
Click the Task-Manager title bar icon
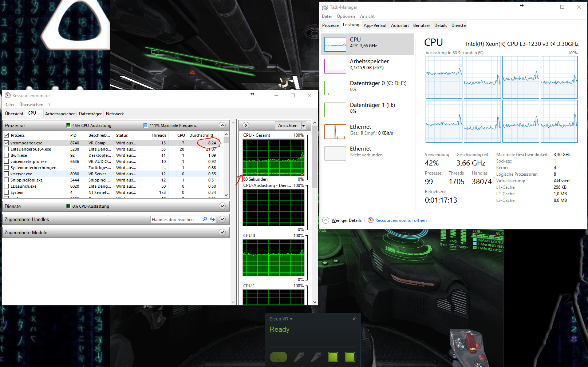(325, 7)
